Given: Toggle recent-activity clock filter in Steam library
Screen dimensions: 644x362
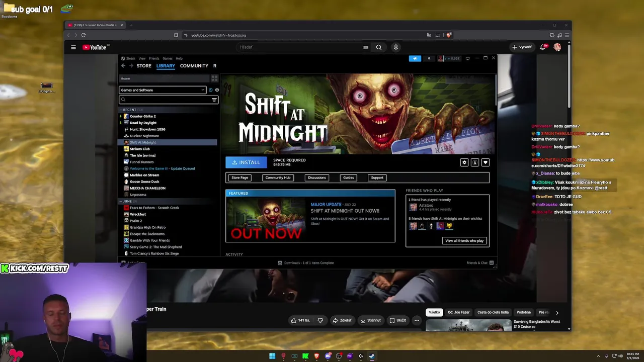Looking at the screenshot, I should pyautogui.click(x=211, y=90).
